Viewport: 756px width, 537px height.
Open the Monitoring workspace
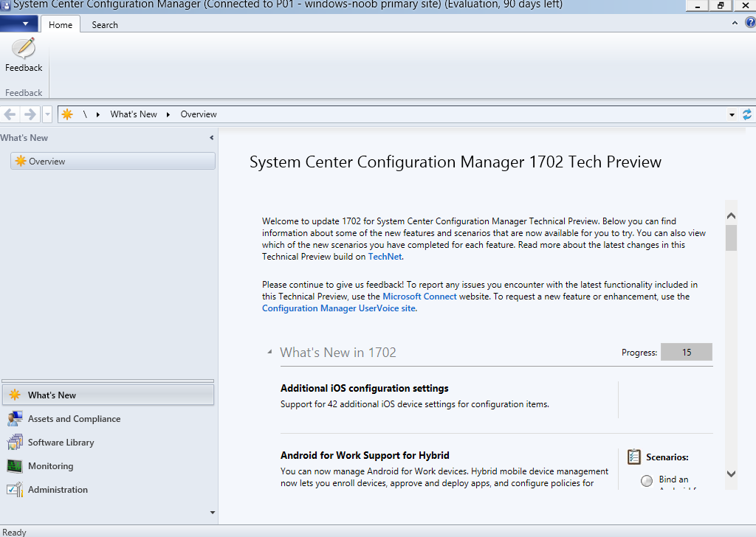pos(108,465)
